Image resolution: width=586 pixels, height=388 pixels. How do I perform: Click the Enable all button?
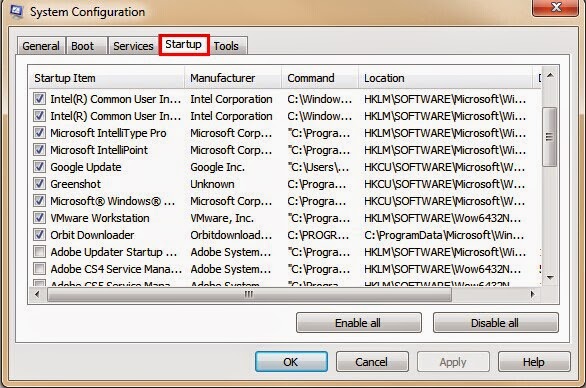358,323
